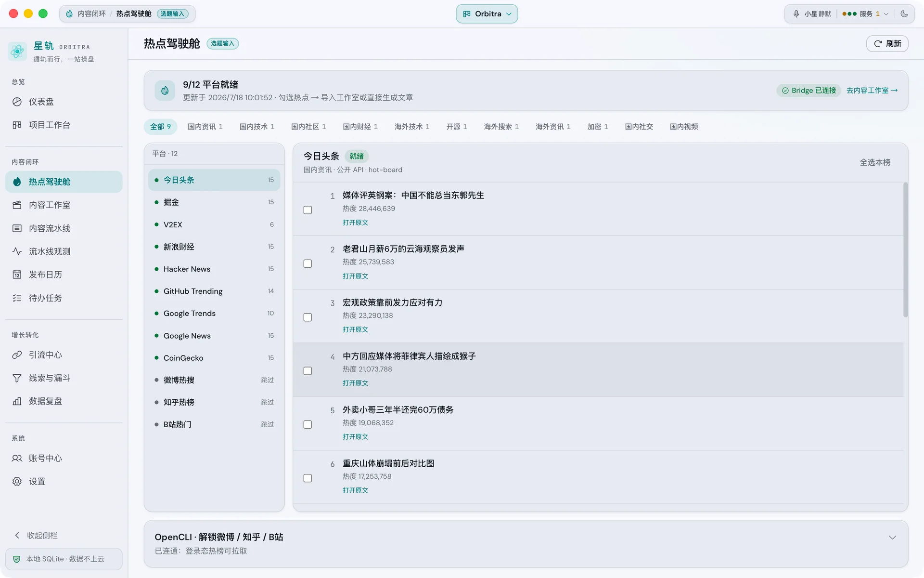Click the shield icon for 本地 SQLite
Image resolution: width=924 pixels, height=578 pixels.
(17, 559)
